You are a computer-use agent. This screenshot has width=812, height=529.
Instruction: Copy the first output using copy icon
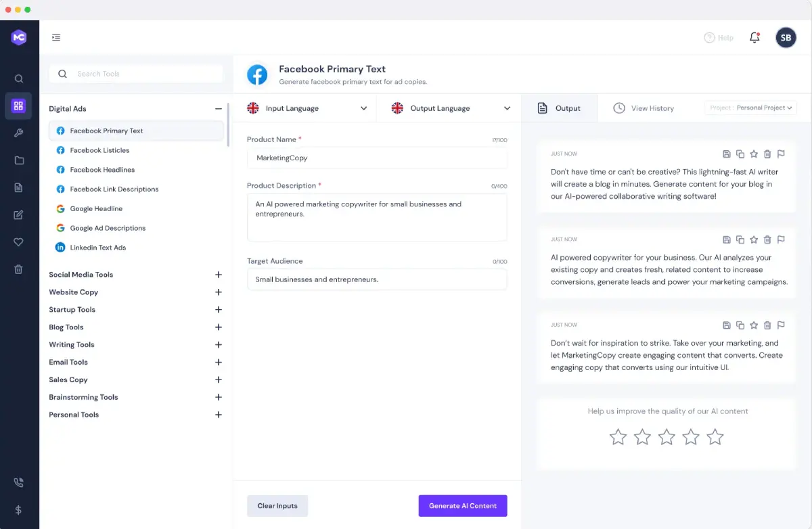(740, 154)
